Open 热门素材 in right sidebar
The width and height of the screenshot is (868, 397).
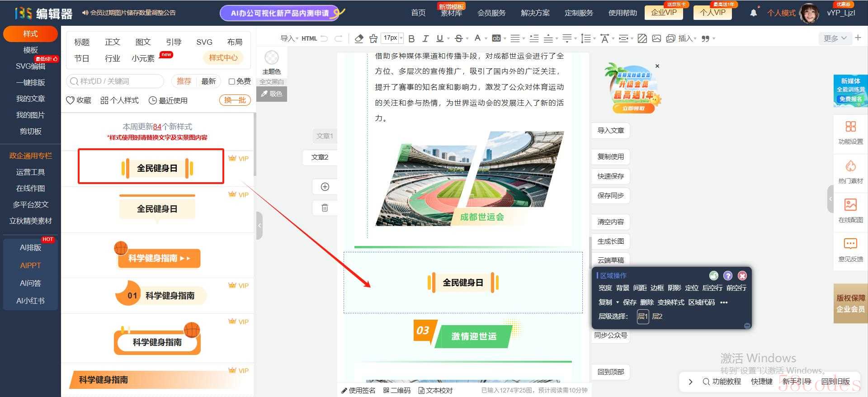850,171
